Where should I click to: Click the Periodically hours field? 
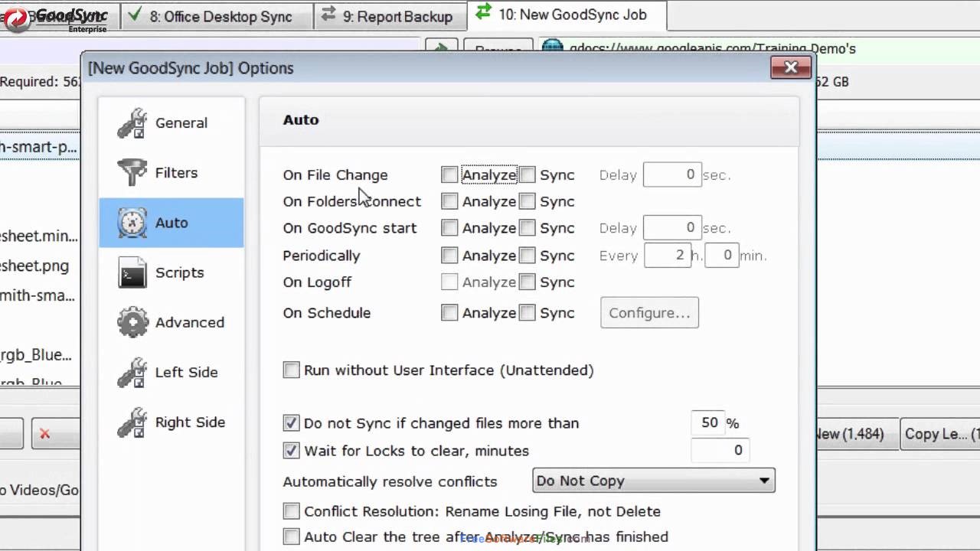tap(668, 256)
